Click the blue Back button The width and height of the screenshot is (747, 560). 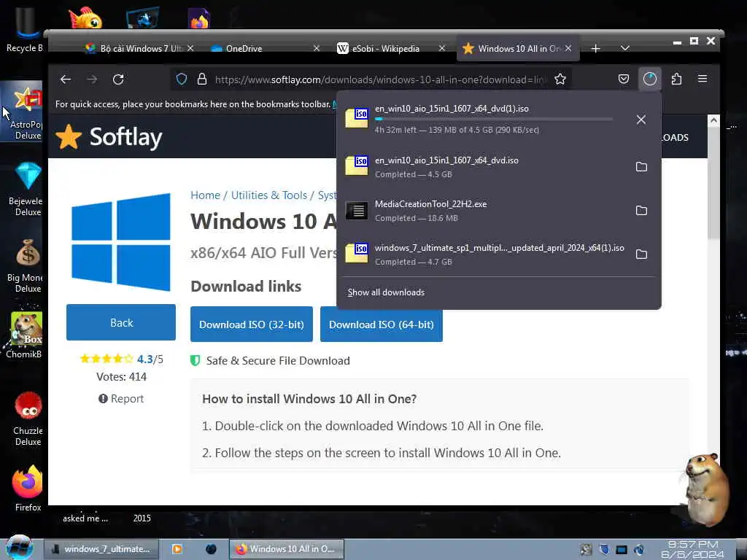121,322
